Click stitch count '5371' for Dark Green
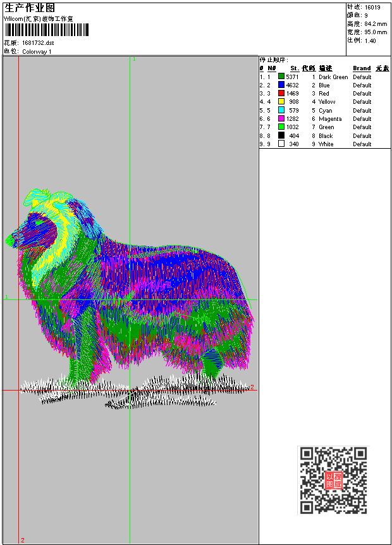The height and width of the screenshot is (545, 392). (292, 77)
